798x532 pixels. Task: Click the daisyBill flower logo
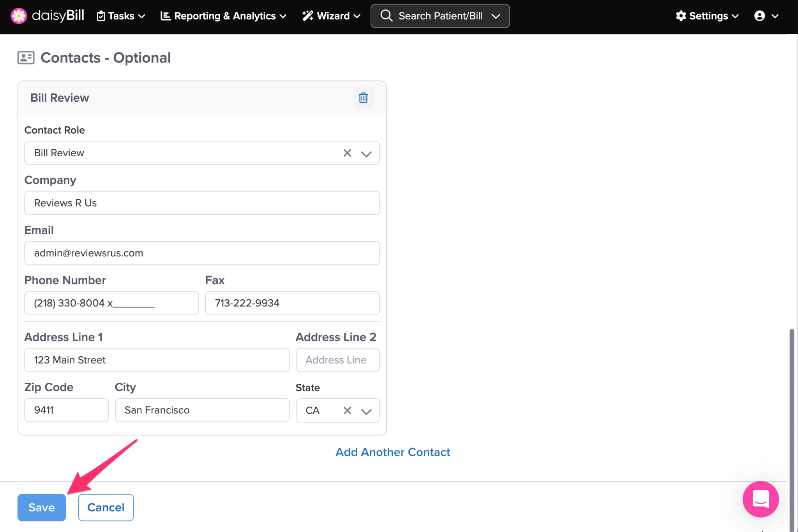[x=18, y=16]
